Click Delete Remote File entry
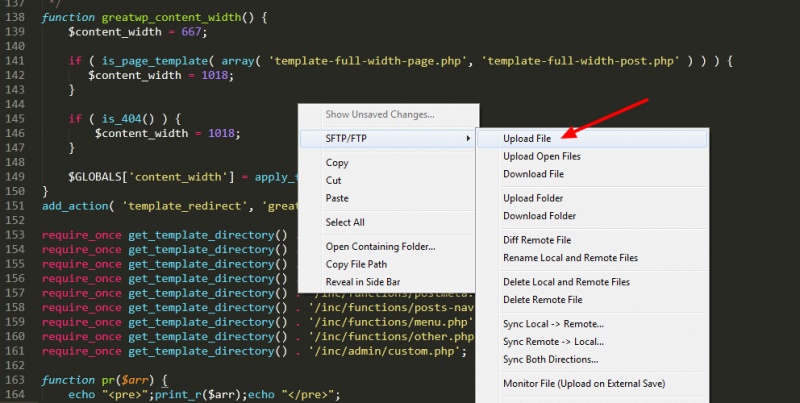The width and height of the screenshot is (800, 403). 542,300
